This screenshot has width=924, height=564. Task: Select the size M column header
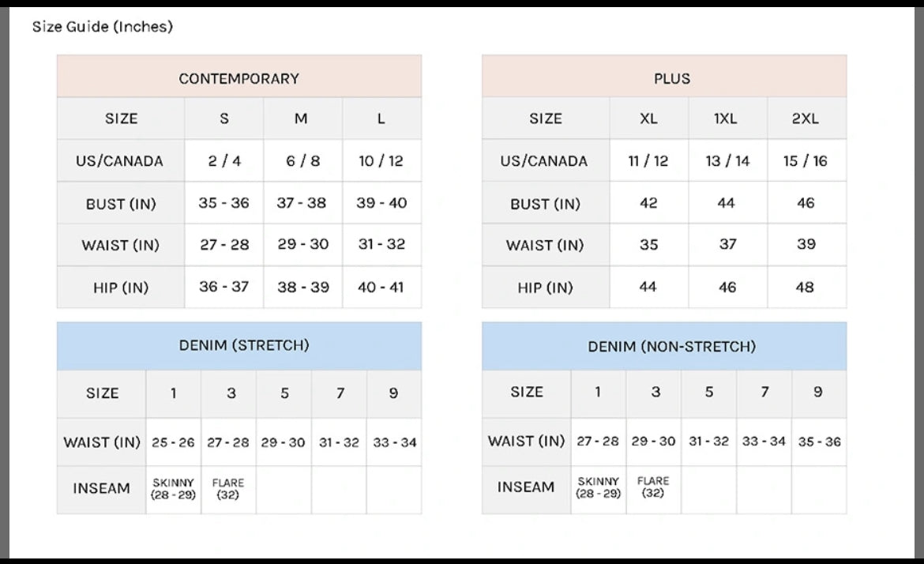click(301, 118)
